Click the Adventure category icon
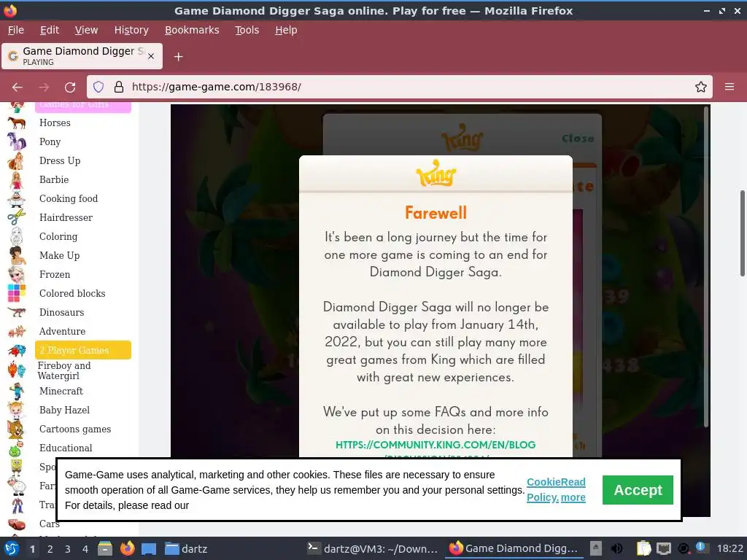 (17, 332)
